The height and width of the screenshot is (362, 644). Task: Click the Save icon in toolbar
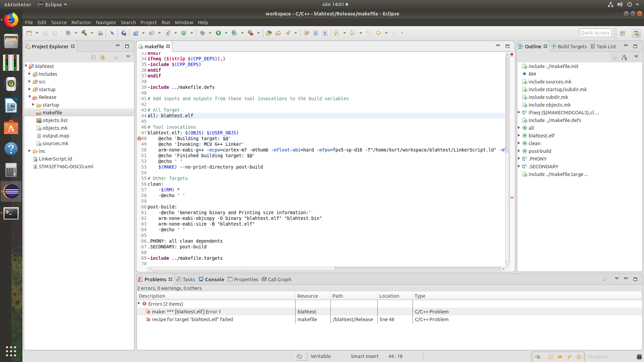coord(45,33)
